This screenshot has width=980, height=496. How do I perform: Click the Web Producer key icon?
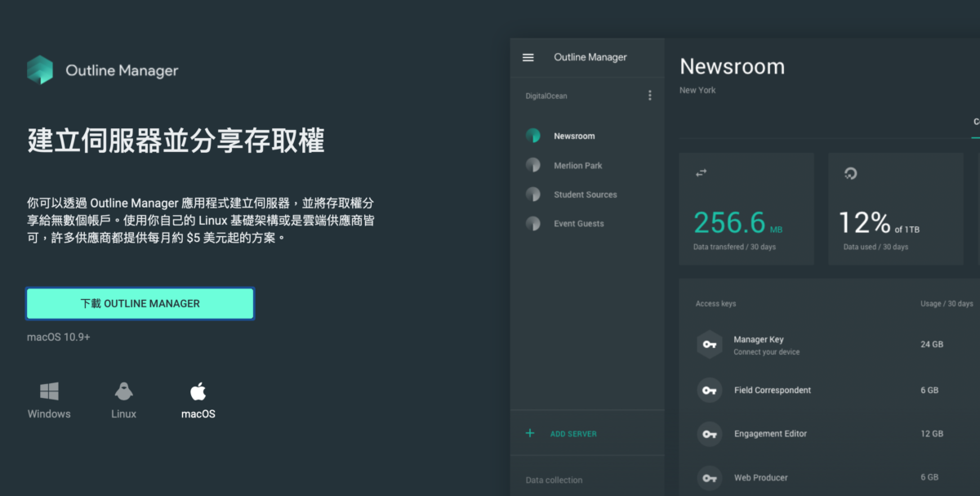coord(709,477)
